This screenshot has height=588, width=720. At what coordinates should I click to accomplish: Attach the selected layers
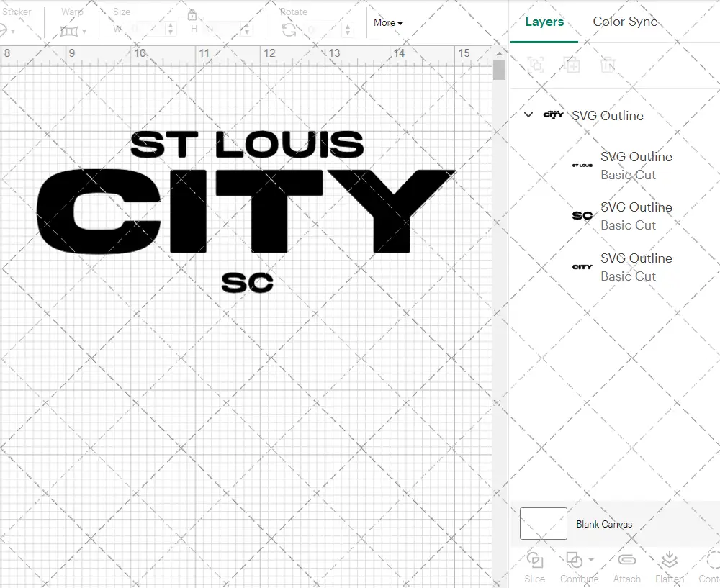pos(626,566)
